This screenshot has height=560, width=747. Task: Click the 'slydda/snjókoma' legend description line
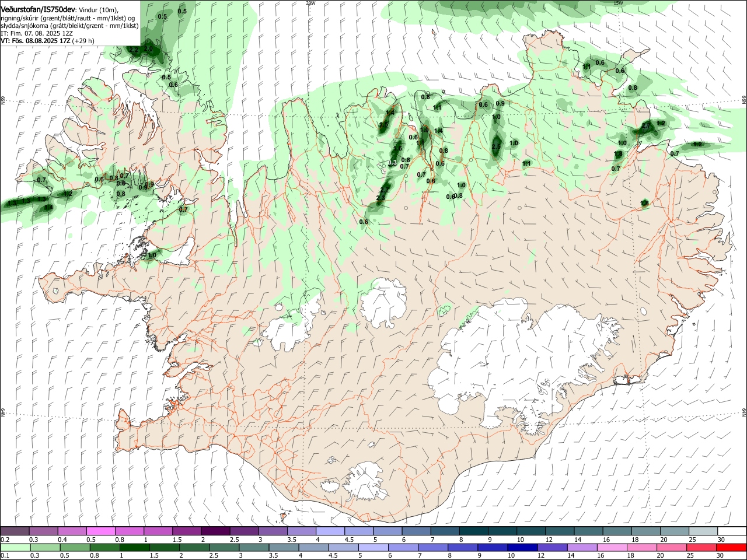click(x=69, y=26)
